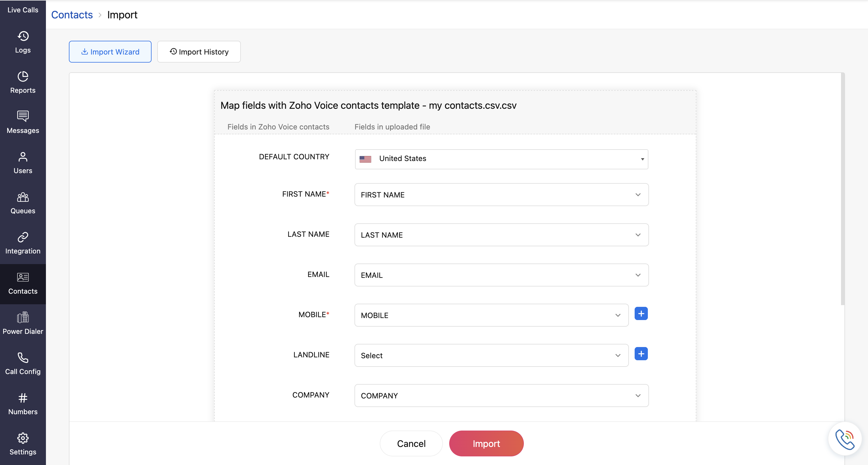Expand the Company mapping dropdown

coord(501,396)
